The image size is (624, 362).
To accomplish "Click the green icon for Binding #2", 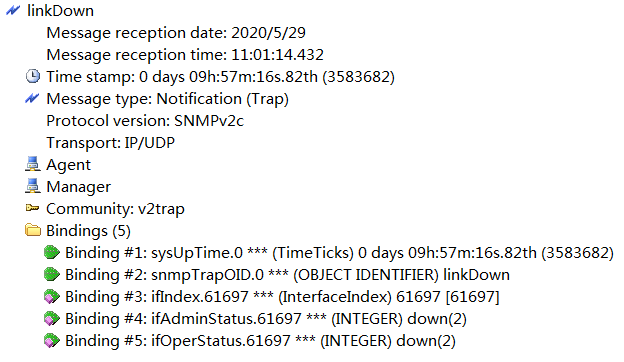I will click(x=51, y=274).
